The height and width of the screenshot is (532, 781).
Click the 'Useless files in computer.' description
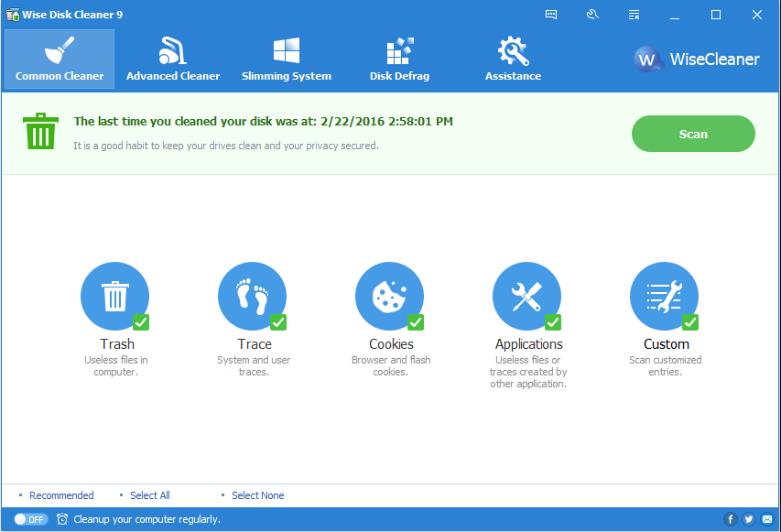[x=116, y=365]
